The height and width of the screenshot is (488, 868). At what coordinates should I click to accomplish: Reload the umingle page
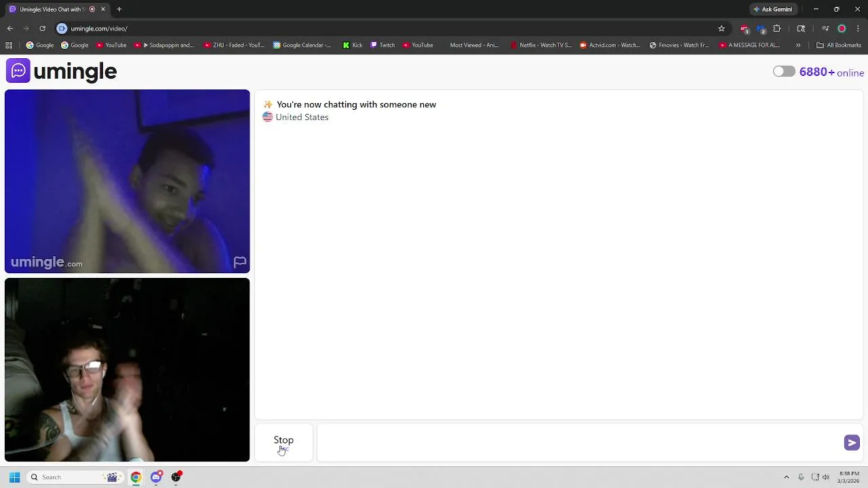(42, 28)
